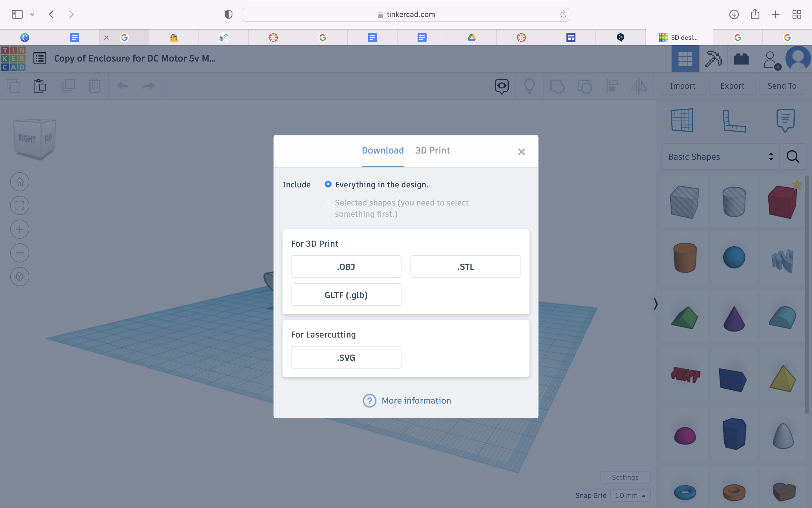Download the design as .SVG
Viewport: 812px width, 508px height.
pyautogui.click(x=346, y=358)
